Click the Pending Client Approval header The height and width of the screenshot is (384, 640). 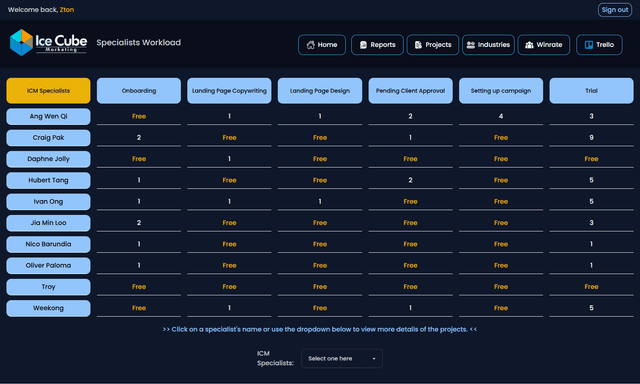410,91
